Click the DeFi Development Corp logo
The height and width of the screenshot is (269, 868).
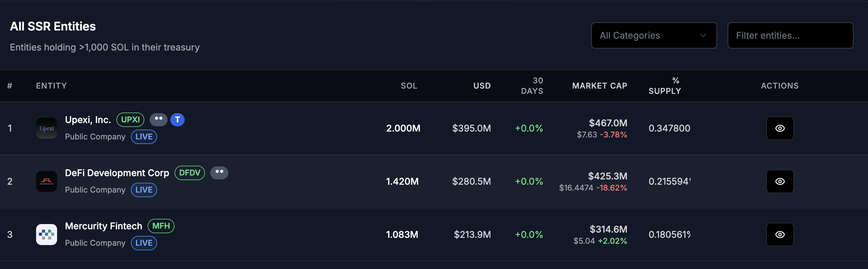pyautogui.click(x=47, y=181)
